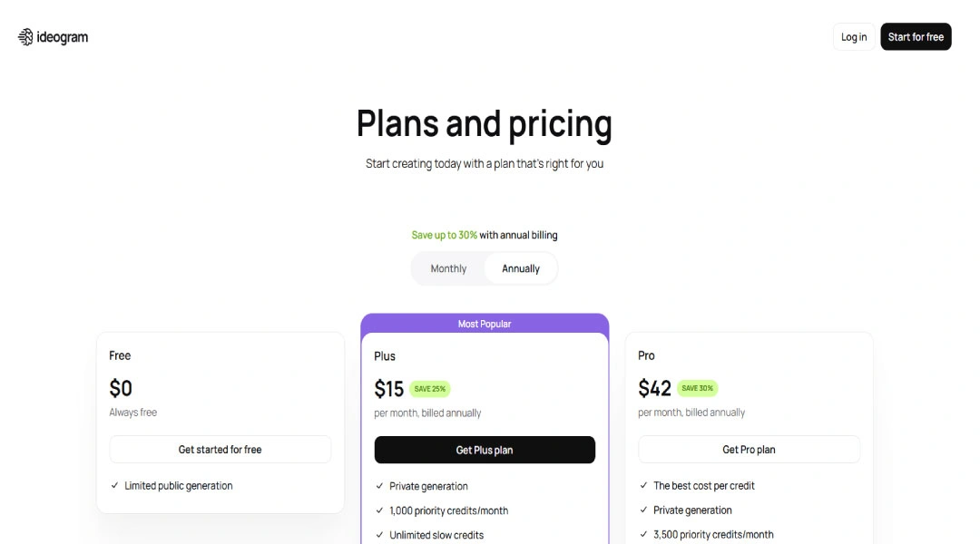The width and height of the screenshot is (980, 544).
Task: Select Annually billing option
Action: pos(521,268)
